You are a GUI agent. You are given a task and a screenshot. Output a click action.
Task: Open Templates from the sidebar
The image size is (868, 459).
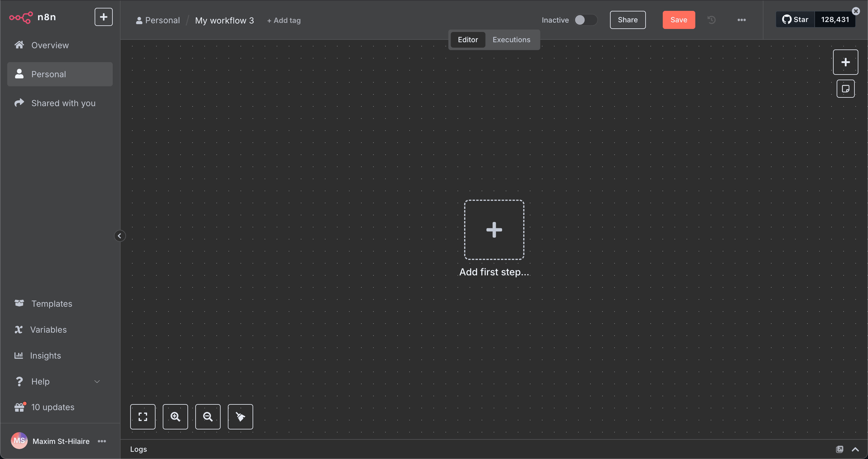[52, 303]
